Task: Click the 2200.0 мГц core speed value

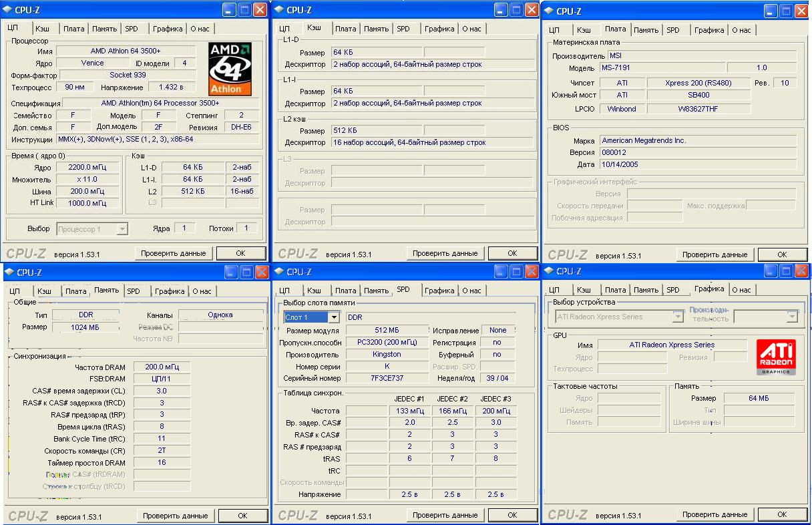Action: [87, 168]
